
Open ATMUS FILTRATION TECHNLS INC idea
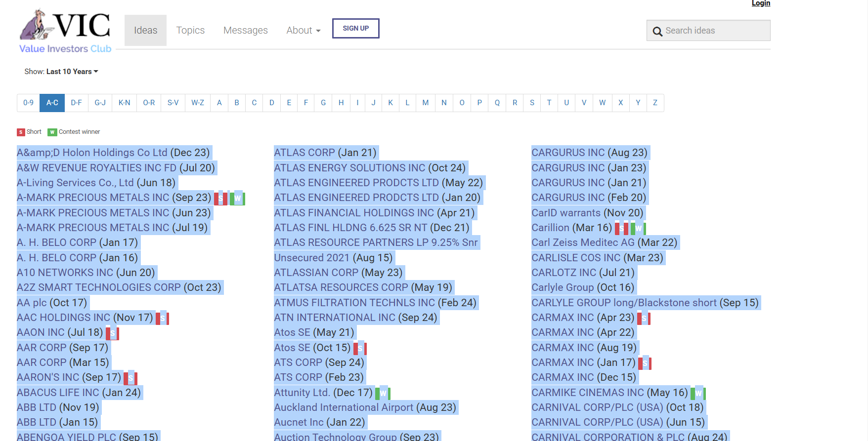(354, 303)
